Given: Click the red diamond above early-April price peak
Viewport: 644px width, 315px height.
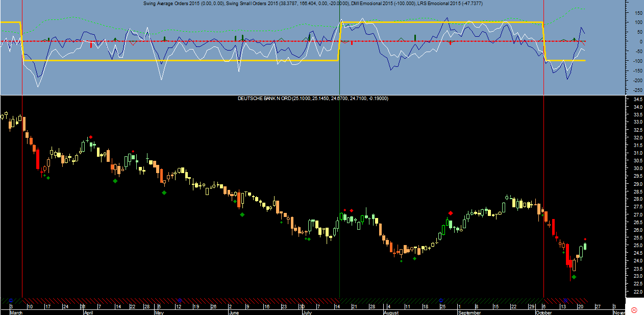Looking at the screenshot, I should [x=91, y=137].
